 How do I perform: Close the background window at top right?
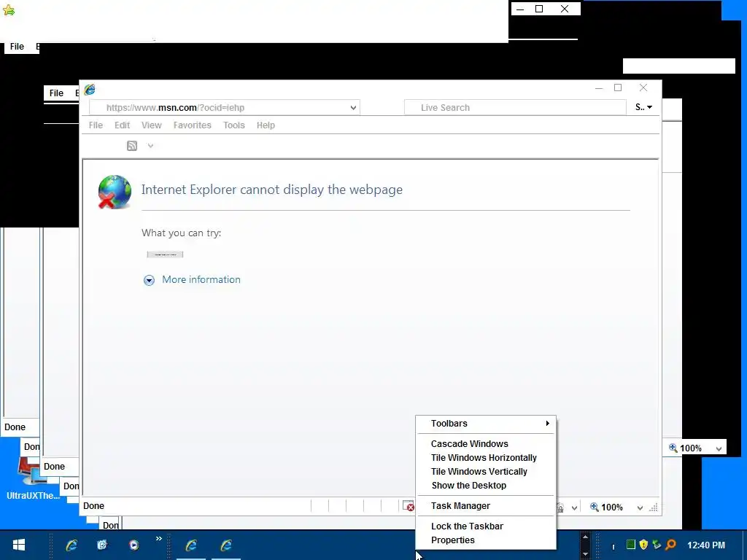[x=565, y=9]
